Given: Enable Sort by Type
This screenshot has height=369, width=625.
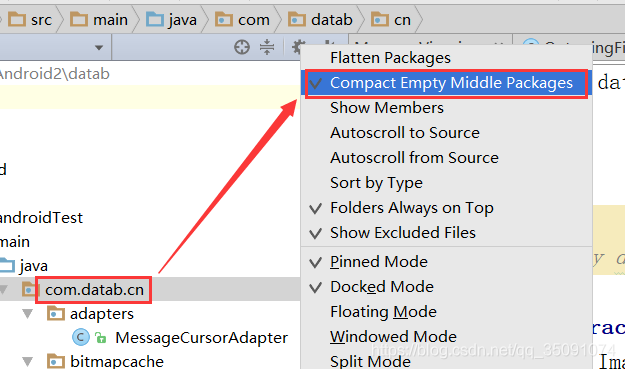Looking at the screenshot, I should pyautogui.click(x=446, y=183).
